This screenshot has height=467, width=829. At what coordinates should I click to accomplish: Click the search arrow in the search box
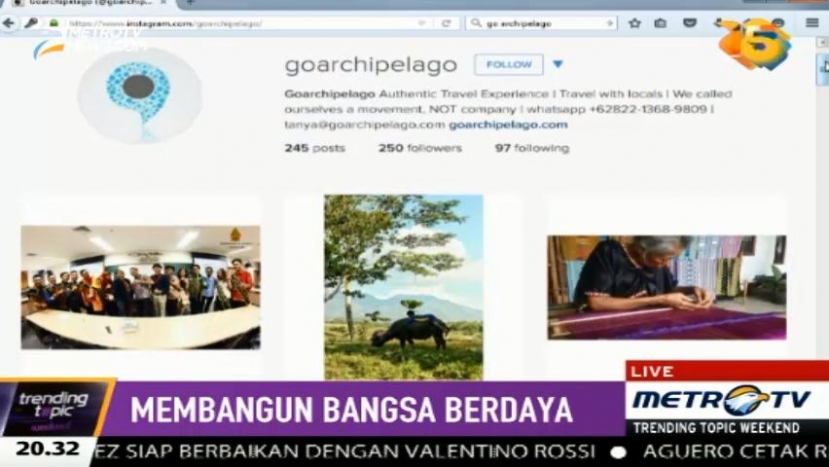(609, 23)
